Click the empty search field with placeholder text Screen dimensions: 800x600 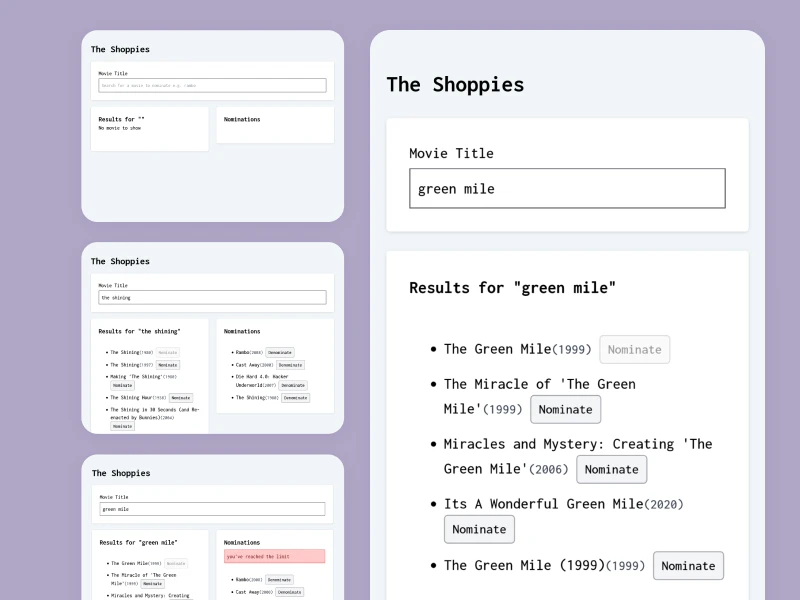(212, 85)
